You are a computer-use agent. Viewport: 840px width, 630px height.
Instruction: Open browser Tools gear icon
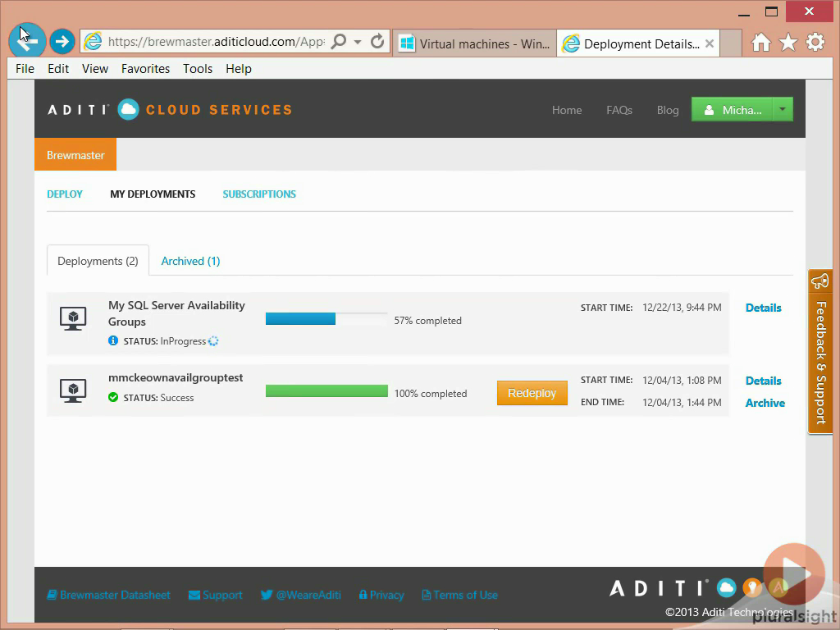pos(815,43)
